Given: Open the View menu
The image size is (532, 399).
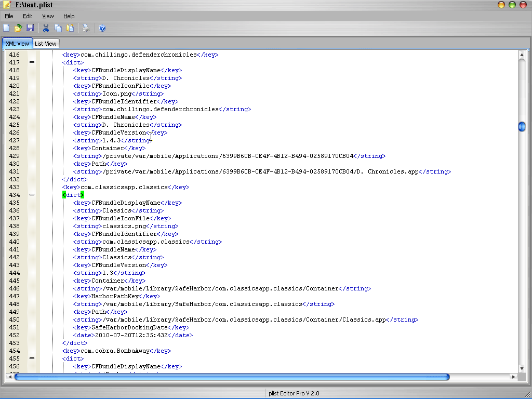Looking at the screenshot, I should point(48,16).
